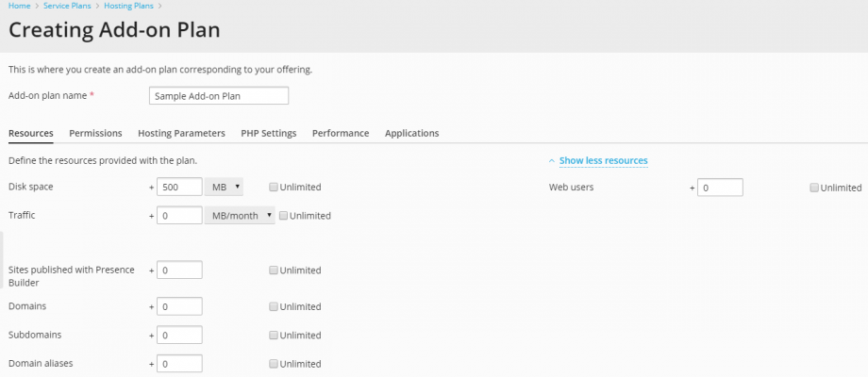Tick Unlimited checkbox for Web users
Viewport: 868px width, 377px height.
pos(814,188)
